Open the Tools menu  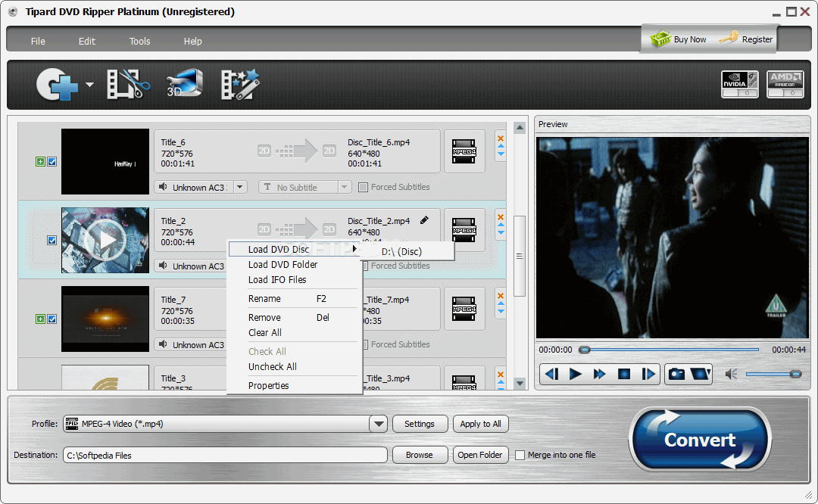pyautogui.click(x=140, y=41)
